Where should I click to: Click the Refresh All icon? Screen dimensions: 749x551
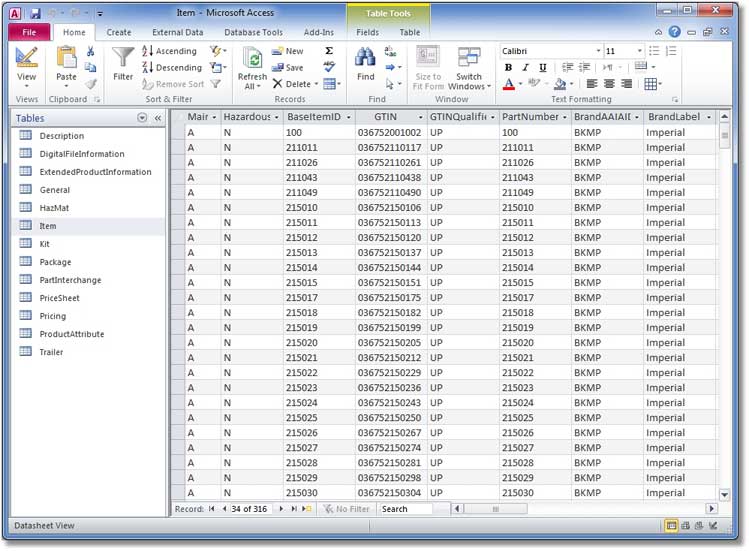252,62
